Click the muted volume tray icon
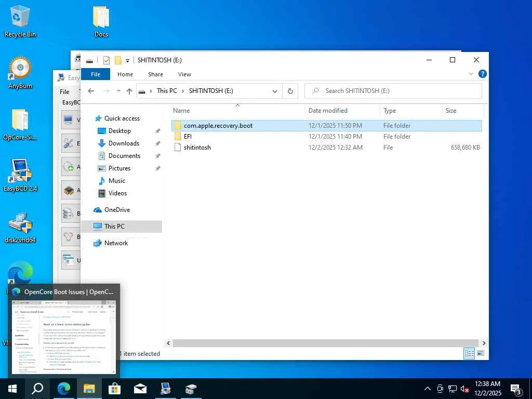Image resolution: width=532 pixels, height=399 pixels. pyautogui.click(x=464, y=389)
